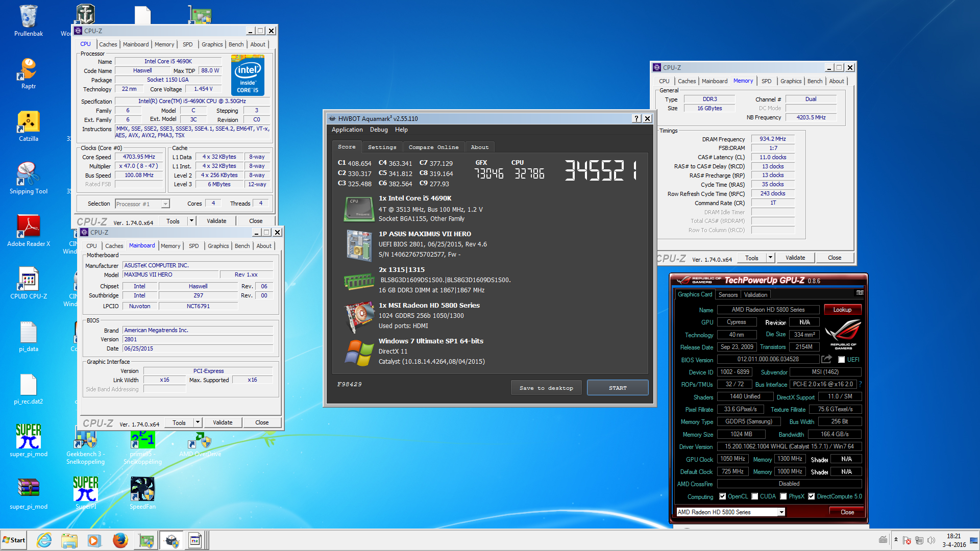Switch to Settings tab in Aquamark
The width and height of the screenshot is (980, 551).
[382, 147]
